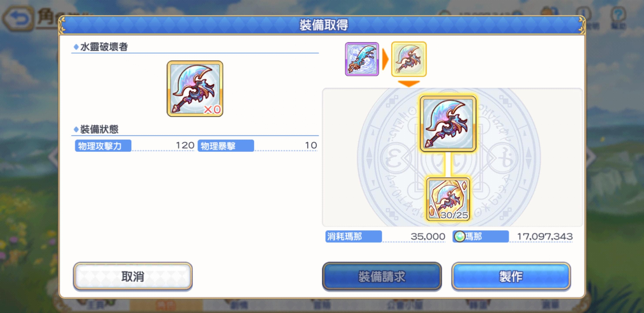Image resolution: width=644 pixels, height=313 pixels.
Task: Open the highlighted character tab in bottom bar
Action: (x=166, y=305)
